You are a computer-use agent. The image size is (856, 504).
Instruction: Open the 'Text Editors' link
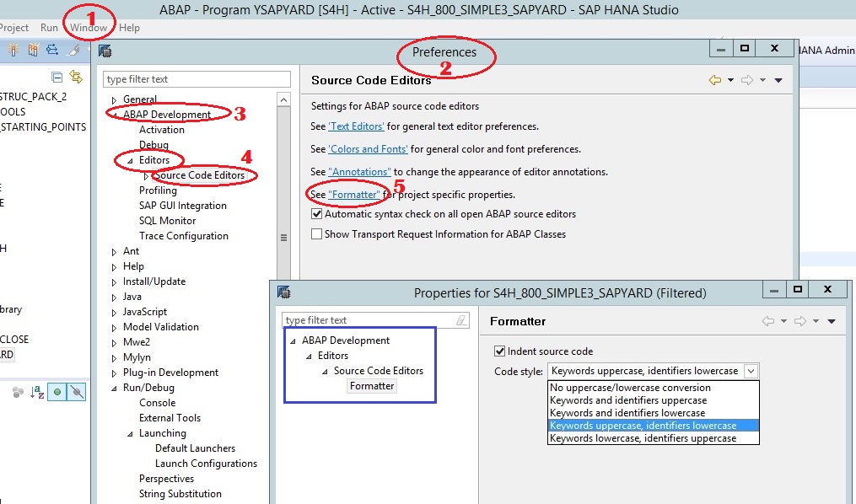pos(356,126)
